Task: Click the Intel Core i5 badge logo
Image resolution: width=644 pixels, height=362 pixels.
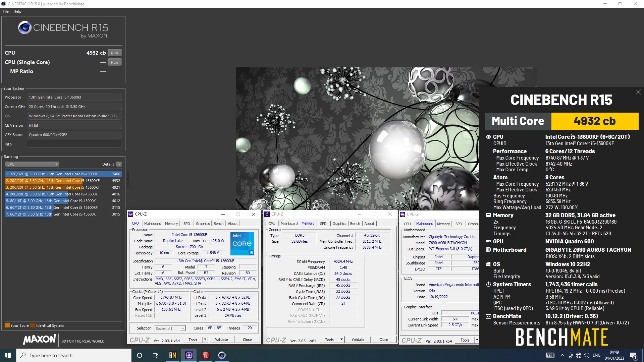Action: point(242,244)
